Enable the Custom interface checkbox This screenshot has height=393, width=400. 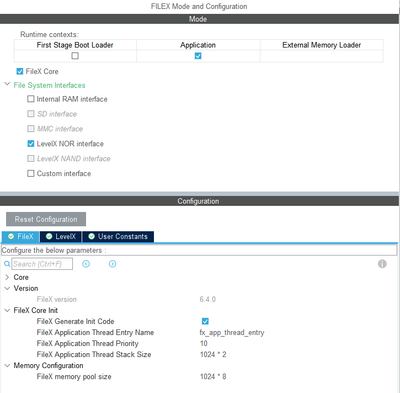(31, 173)
